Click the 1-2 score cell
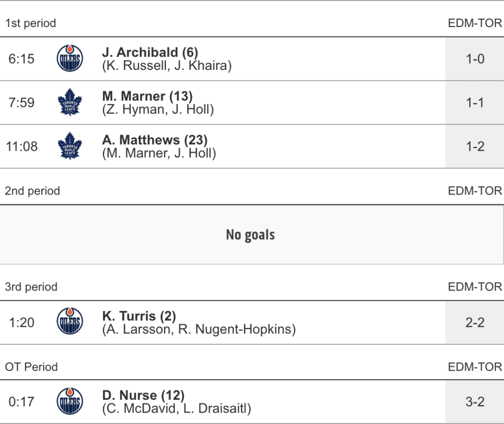The image size is (504, 424). pyautogui.click(x=475, y=146)
